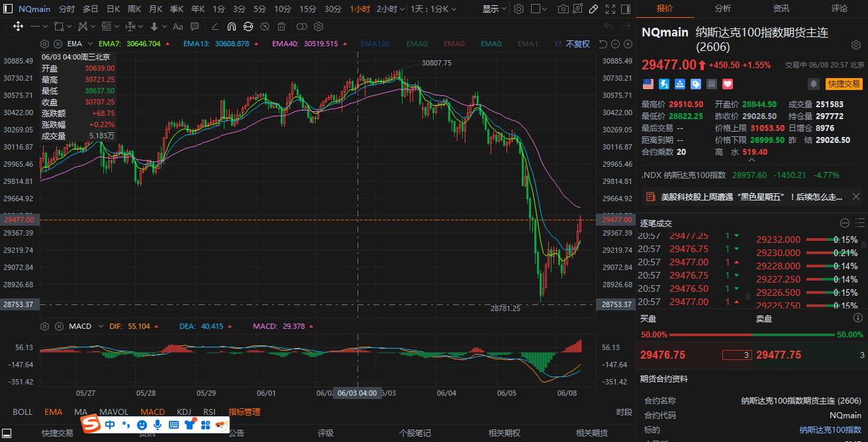Click the price alert bell icon
The height and width of the screenshot is (442, 868).
point(813,84)
